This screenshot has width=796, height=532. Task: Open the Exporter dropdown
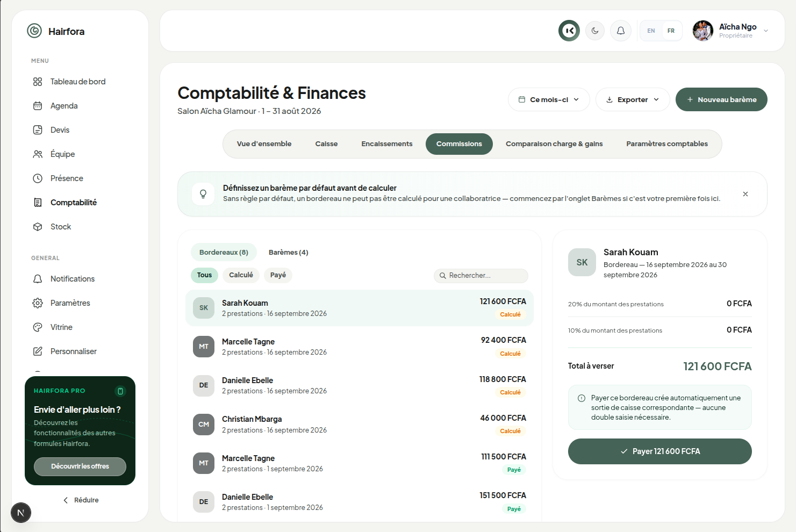pos(633,99)
